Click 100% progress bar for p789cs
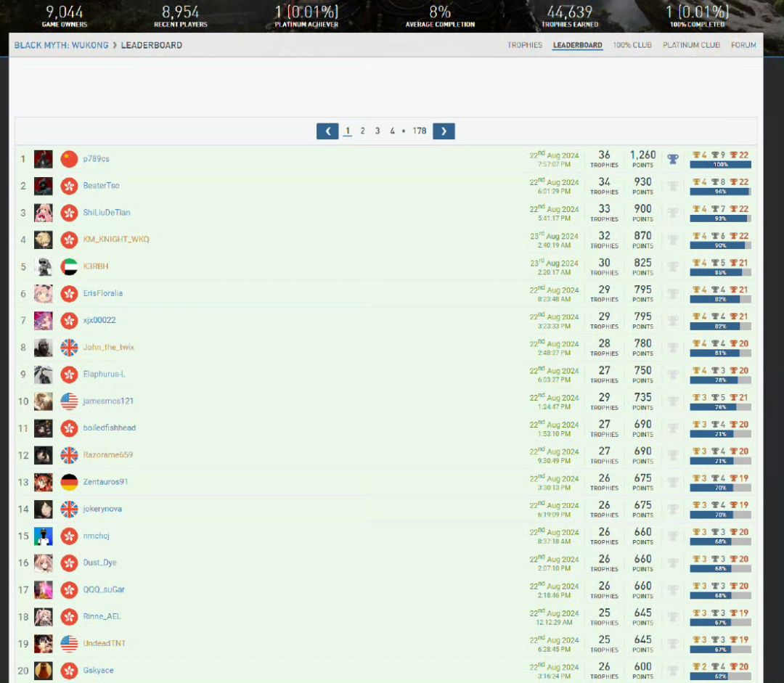Screen dimensions: 784x683 pos(721,165)
